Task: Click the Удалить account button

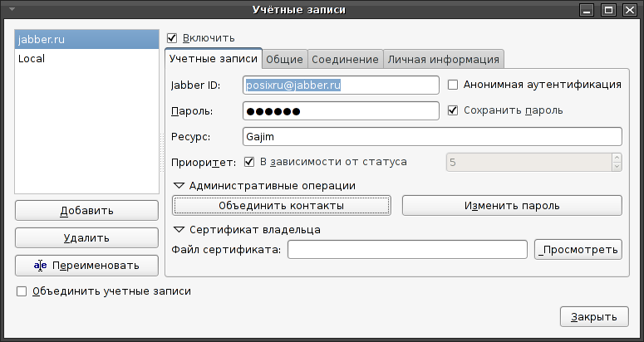Action: pyautogui.click(x=86, y=238)
